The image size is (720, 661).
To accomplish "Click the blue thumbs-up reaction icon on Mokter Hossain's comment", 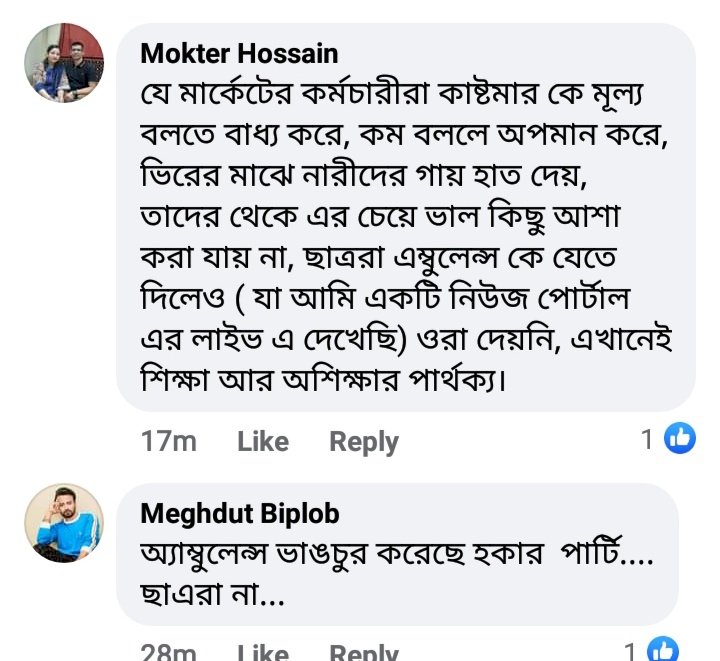I will (680, 438).
